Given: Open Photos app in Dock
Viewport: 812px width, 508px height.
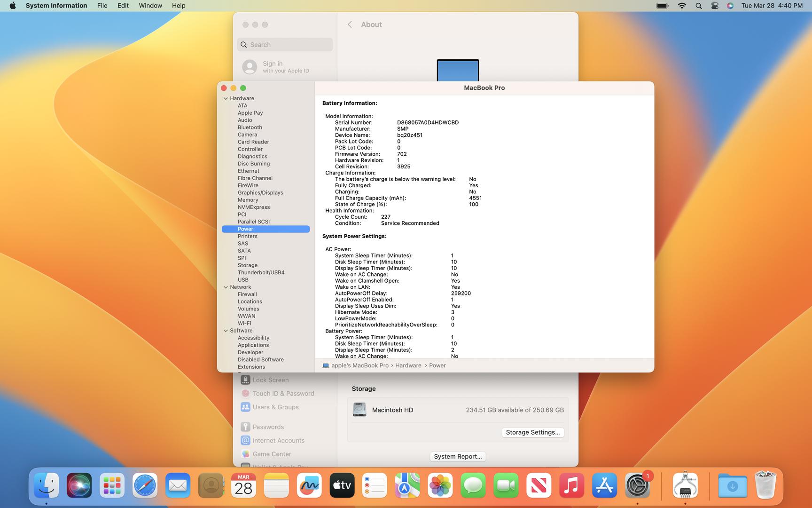Looking at the screenshot, I should tap(440, 485).
